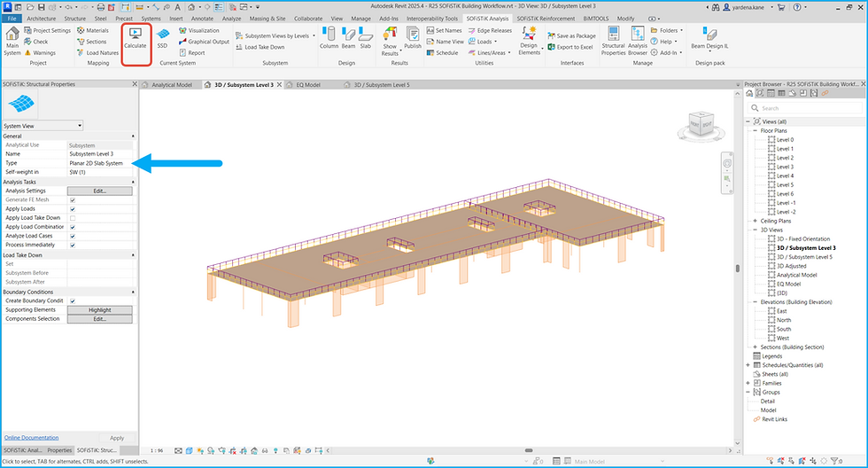
Task: Open the Architecture ribbon tab
Action: pyautogui.click(x=42, y=19)
